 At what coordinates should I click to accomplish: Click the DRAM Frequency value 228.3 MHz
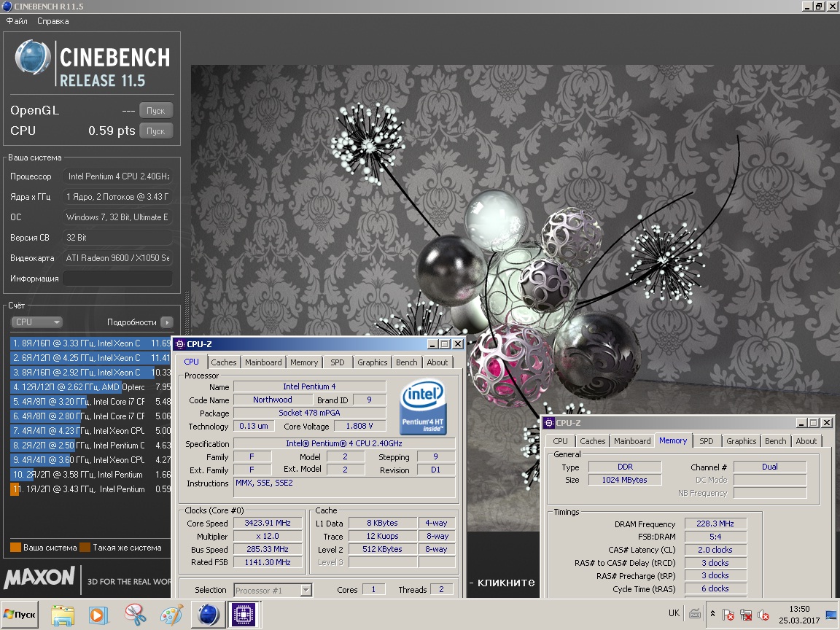(x=715, y=524)
